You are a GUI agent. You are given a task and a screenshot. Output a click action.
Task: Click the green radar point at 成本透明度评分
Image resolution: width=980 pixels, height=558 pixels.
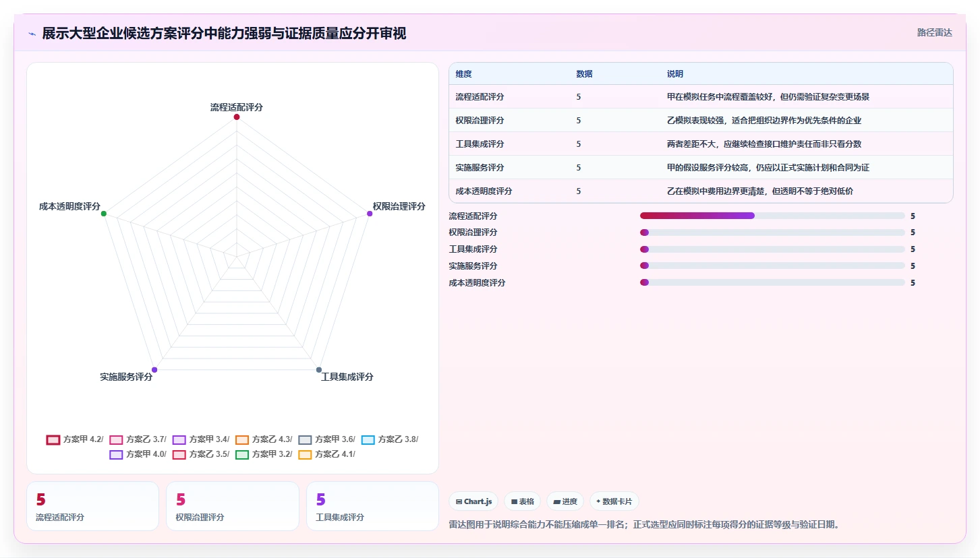point(103,214)
